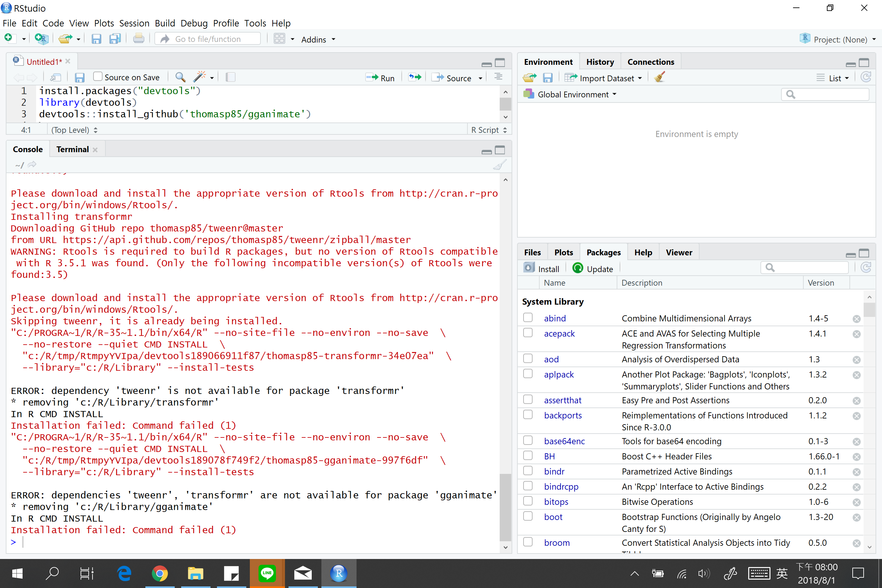
Task: Open help for the acepack package
Action: tap(559, 333)
